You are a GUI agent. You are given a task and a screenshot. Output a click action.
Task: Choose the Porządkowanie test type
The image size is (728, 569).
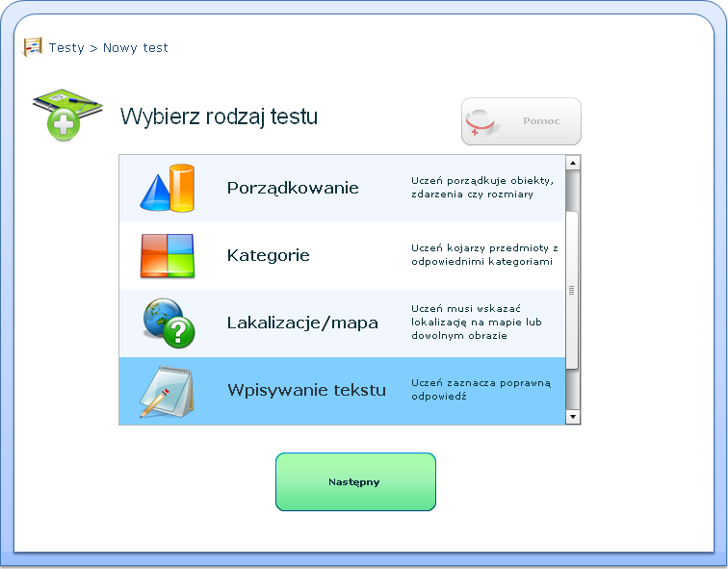(342, 189)
